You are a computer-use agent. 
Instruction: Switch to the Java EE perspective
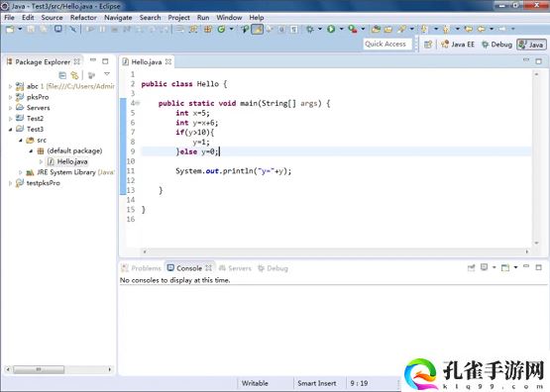458,45
